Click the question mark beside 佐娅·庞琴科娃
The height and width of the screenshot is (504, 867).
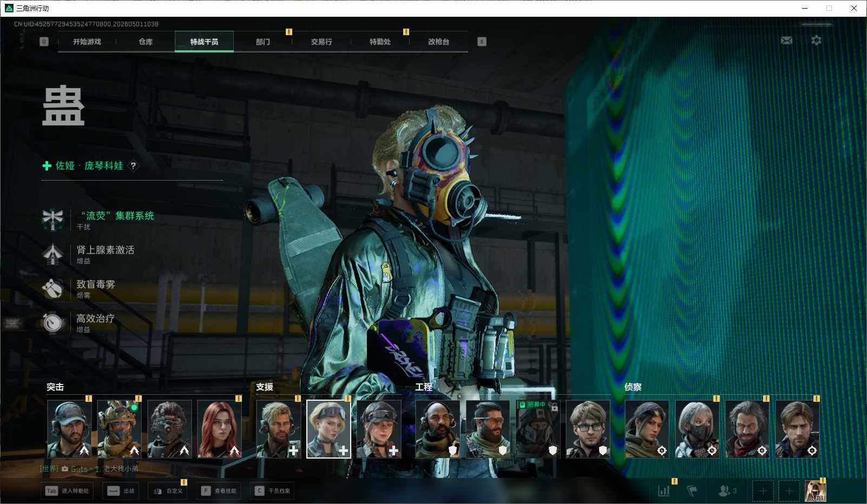pos(133,166)
